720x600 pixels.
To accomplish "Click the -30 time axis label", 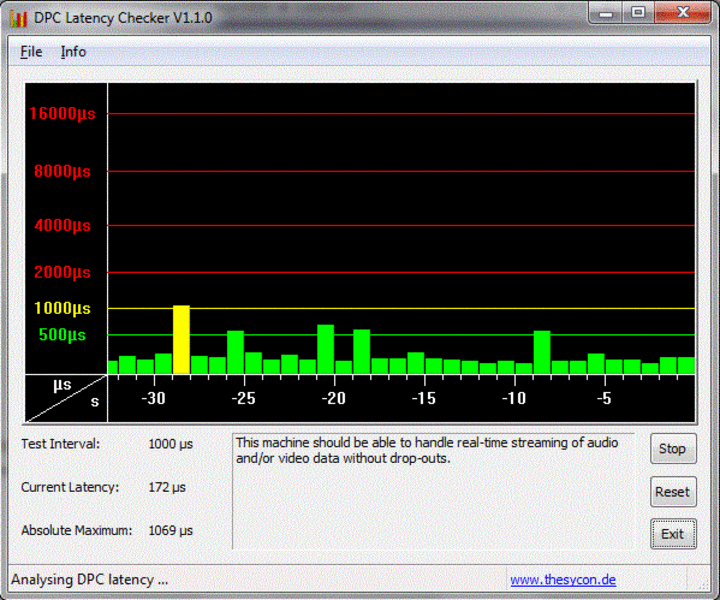I will click(153, 398).
